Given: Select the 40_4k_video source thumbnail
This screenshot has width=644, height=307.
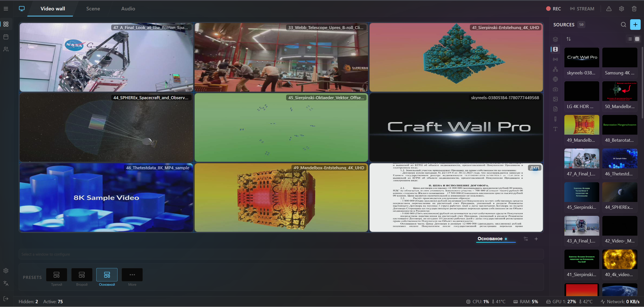Looking at the screenshot, I should [620, 259].
